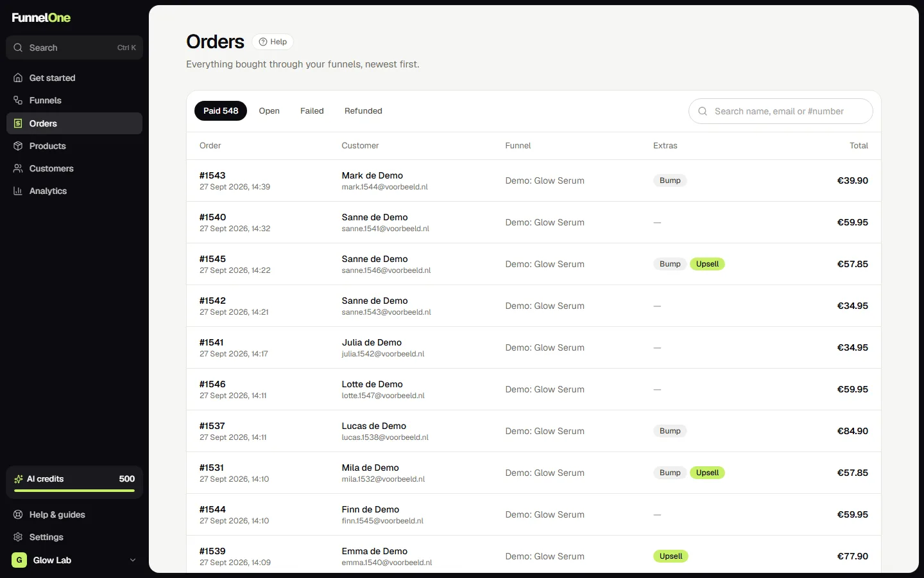Image resolution: width=924 pixels, height=578 pixels.
Task: Open order #1540
Action: (x=212, y=217)
